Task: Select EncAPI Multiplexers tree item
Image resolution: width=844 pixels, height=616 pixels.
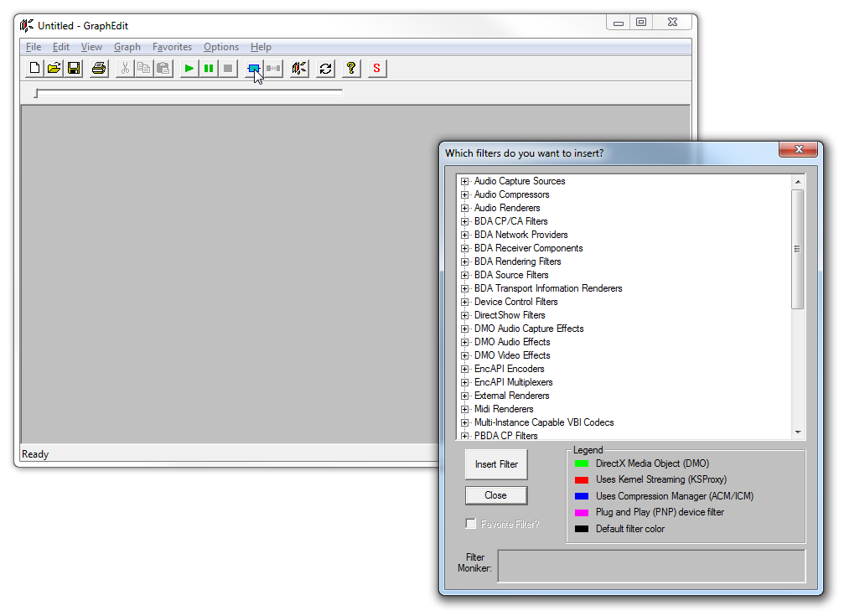Action: [514, 382]
